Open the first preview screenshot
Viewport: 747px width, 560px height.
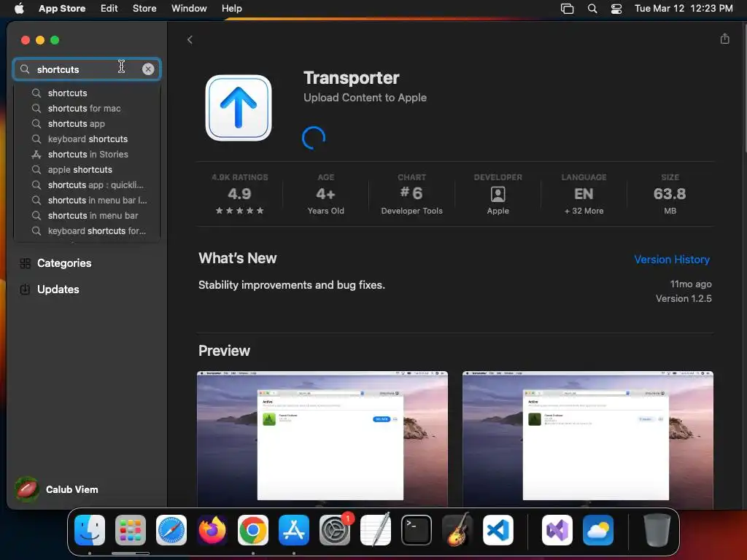pyautogui.click(x=322, y=439)
